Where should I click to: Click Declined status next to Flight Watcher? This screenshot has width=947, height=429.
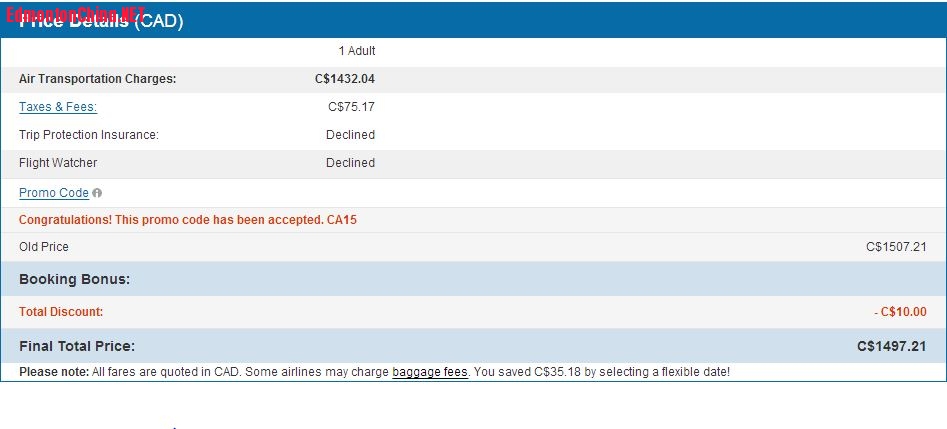(x=350, y=163)
